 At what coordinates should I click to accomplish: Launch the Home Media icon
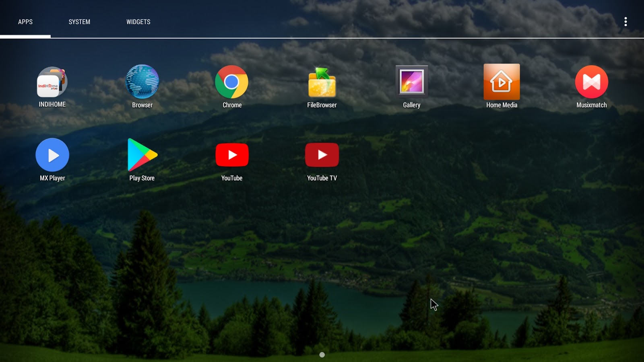coord(502,82)
